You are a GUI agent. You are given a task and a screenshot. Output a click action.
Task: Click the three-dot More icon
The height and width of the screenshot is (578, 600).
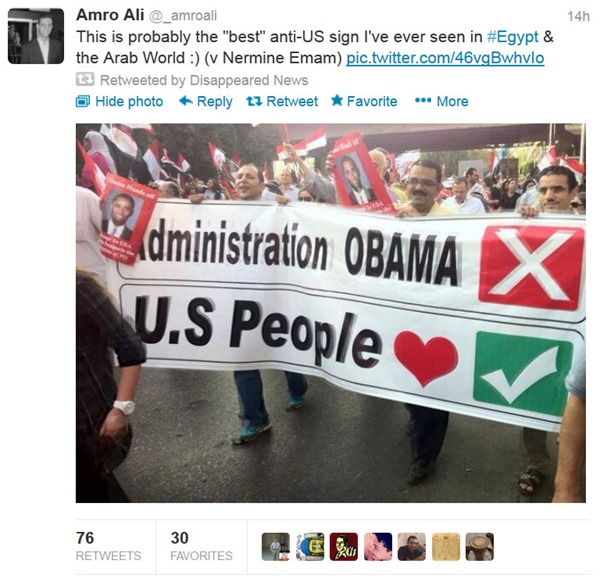pos(423,101)
